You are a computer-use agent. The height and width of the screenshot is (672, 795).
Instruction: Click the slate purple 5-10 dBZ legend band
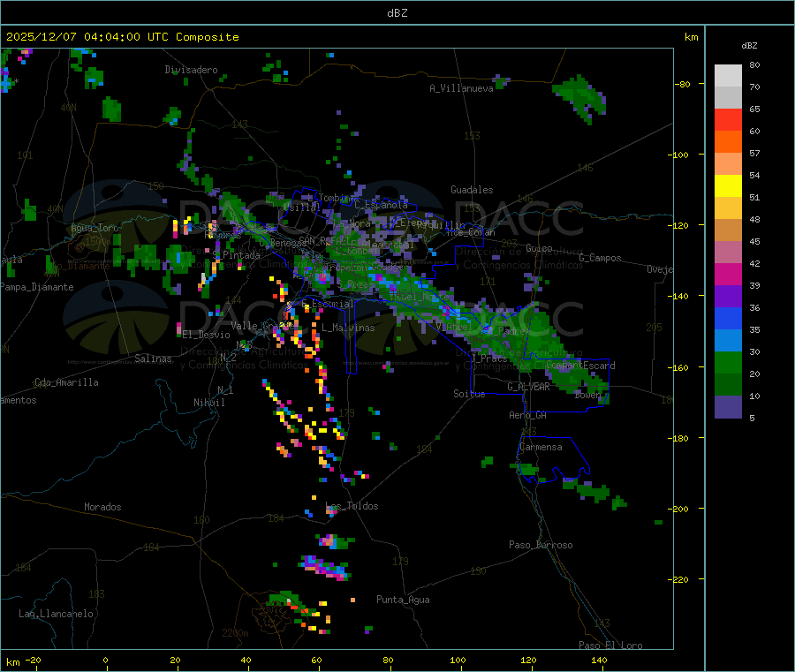728,407
